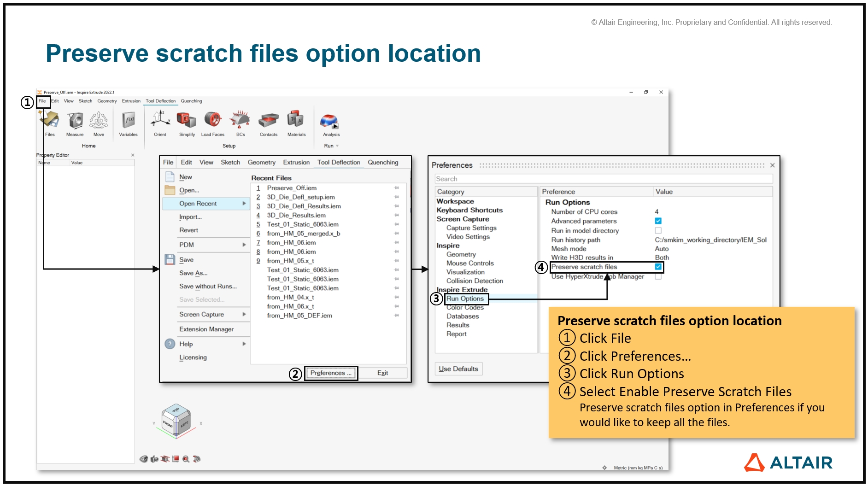868x486 pixels.
Task: Click the view cube in the viewport
Action: (176, 420)
